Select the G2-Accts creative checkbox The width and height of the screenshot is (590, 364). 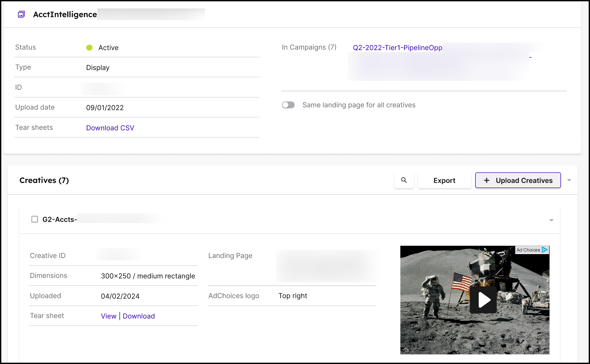point(35,219)
